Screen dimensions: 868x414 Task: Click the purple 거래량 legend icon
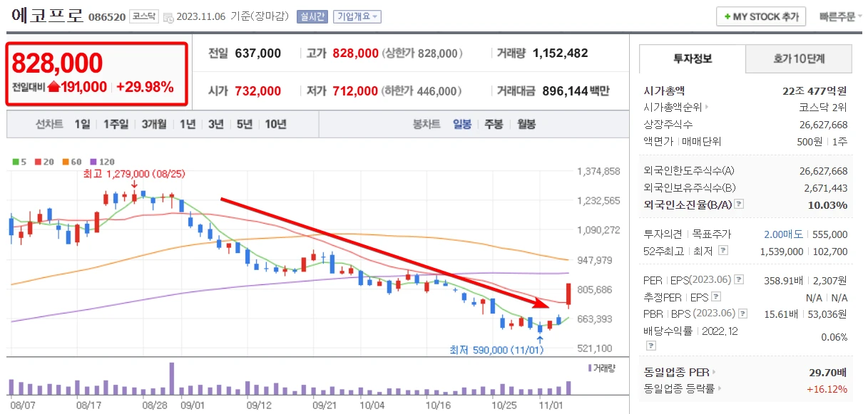[591, 367]
